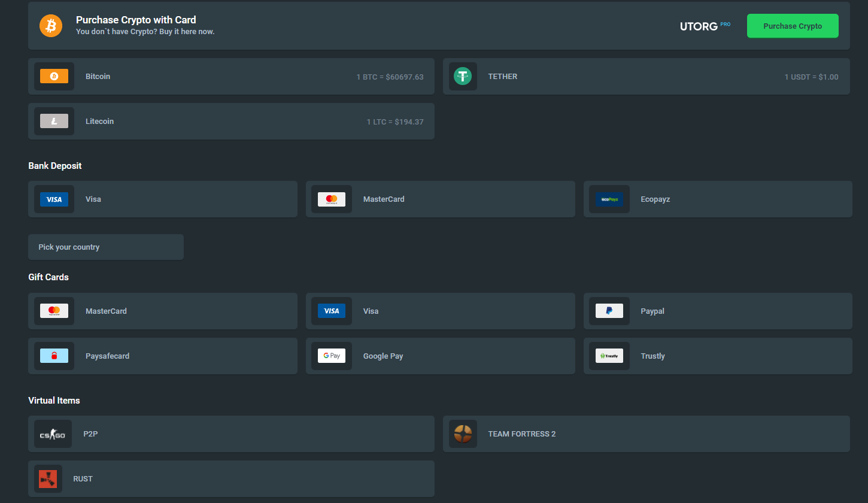
Task: Click the MasterCard icon under Bank Deposit
Action: point(332,199)
